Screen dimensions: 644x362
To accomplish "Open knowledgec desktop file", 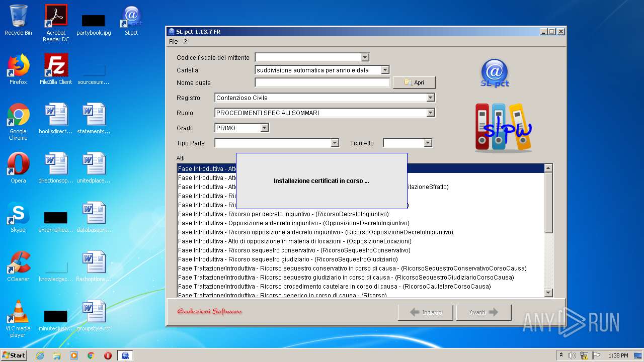I will coord(56,270).
